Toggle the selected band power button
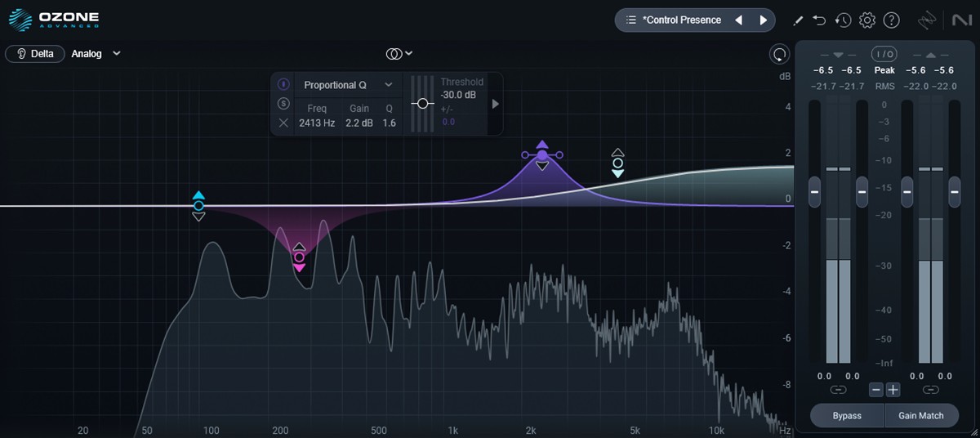This screenshot has width=980, height=438. [283, 84]
